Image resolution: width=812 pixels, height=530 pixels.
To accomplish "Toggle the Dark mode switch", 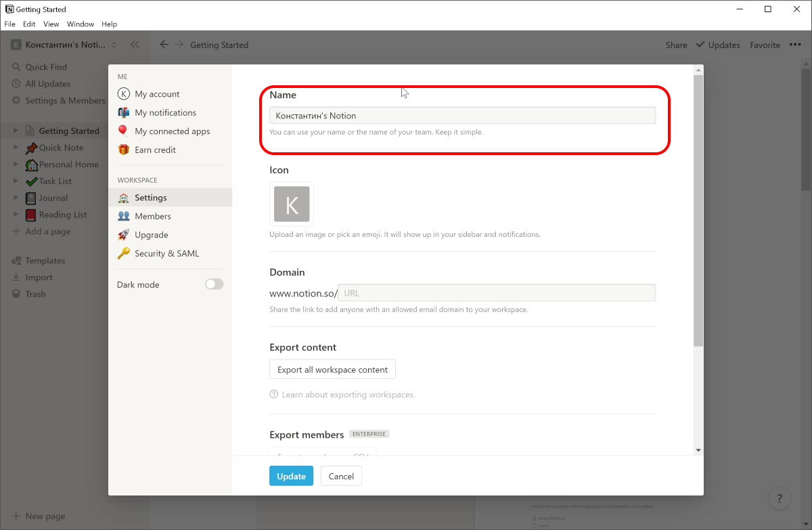I will (x=214, y=284).
